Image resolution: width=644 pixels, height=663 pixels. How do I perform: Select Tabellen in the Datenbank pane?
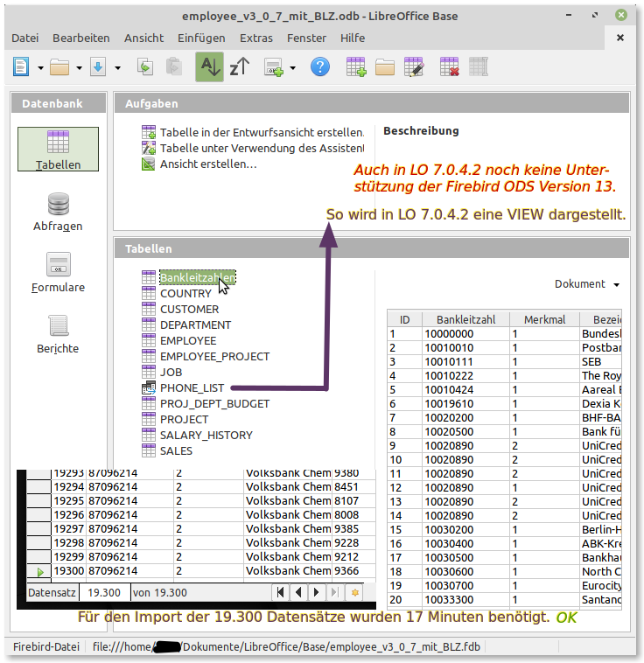(58, 150)
